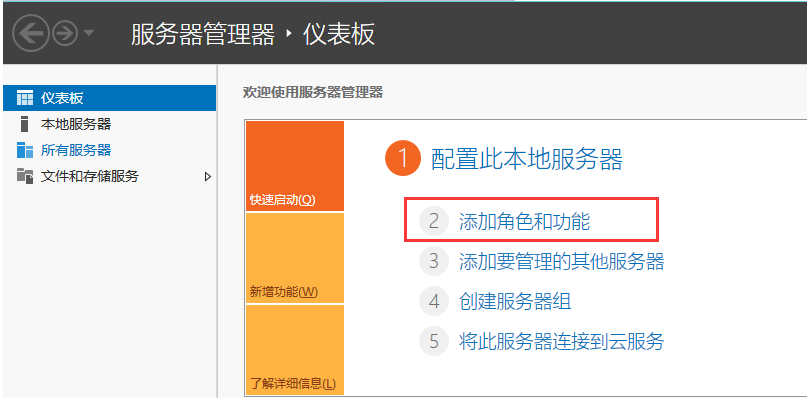Select the 快速启动(Q) tile

point(295,166)
